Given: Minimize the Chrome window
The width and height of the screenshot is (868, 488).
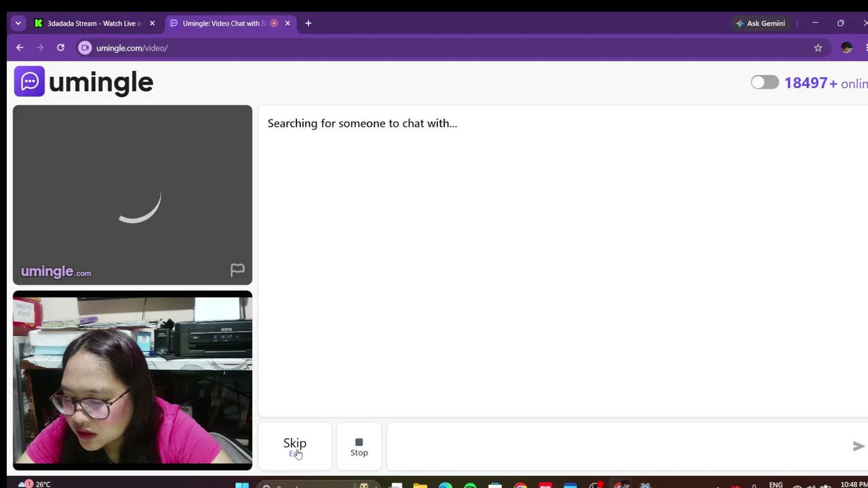Looking at the screenshot, I should [815, 23].
